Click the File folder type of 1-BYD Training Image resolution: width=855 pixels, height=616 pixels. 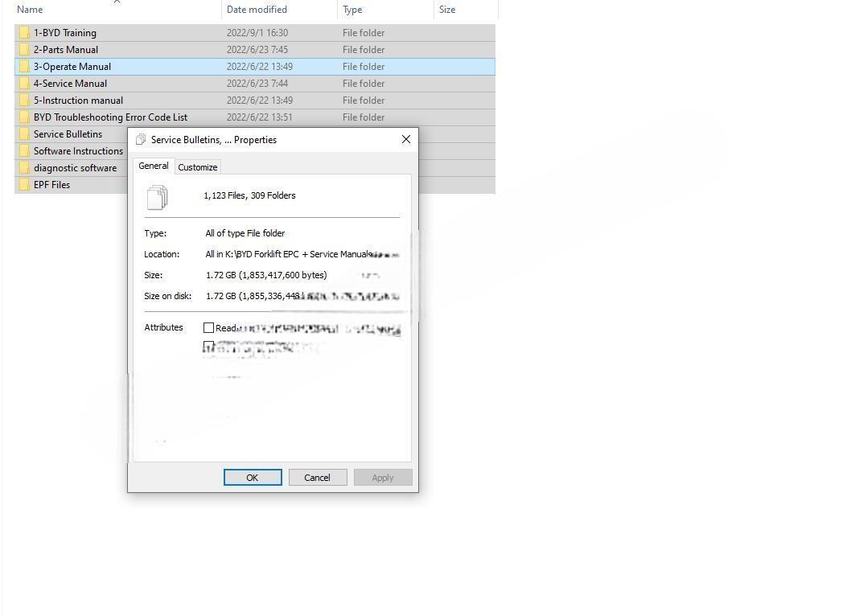pyautogui.click(x=364, y=33)
